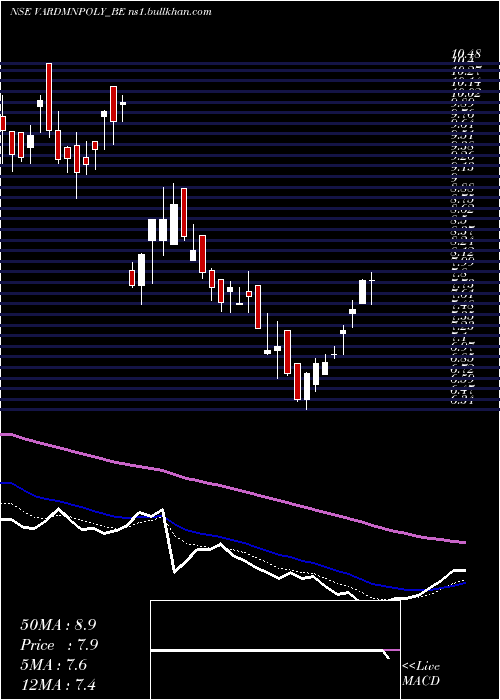The image size is (500, 700).
Task: Click the Price : 7.9 label
Action: [x=59, y=645]
